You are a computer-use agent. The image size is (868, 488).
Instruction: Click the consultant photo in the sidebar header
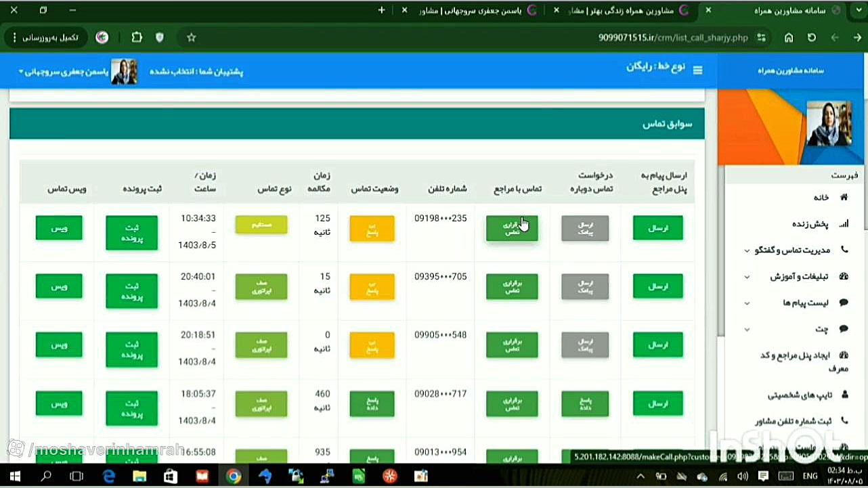(829, 123)
